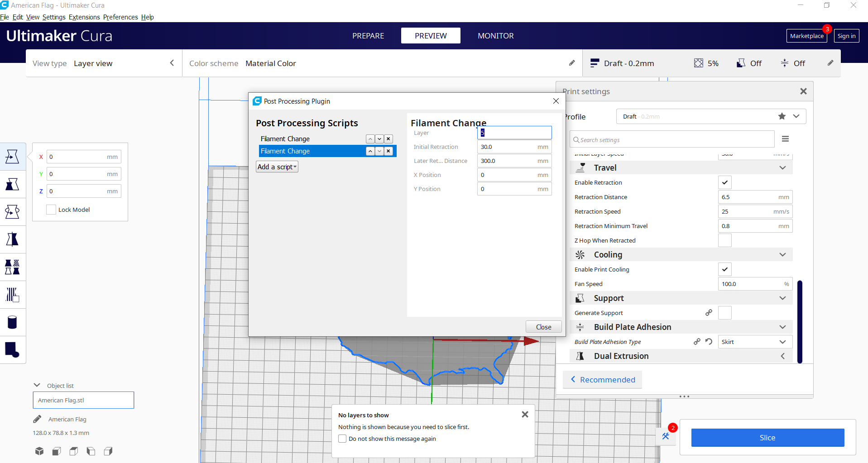The width and height of the screenshot is (868, 463).
Task: Move selected Filament Change script up
Action: [370, 151]
